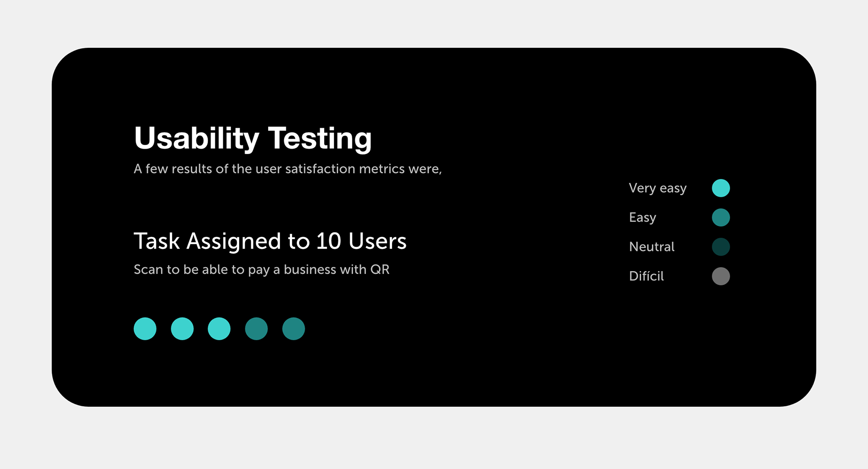The height and width of the screenshot is (469, 868).
Task: Click the fourth result dot in darker teal
Action: [256, 328]
